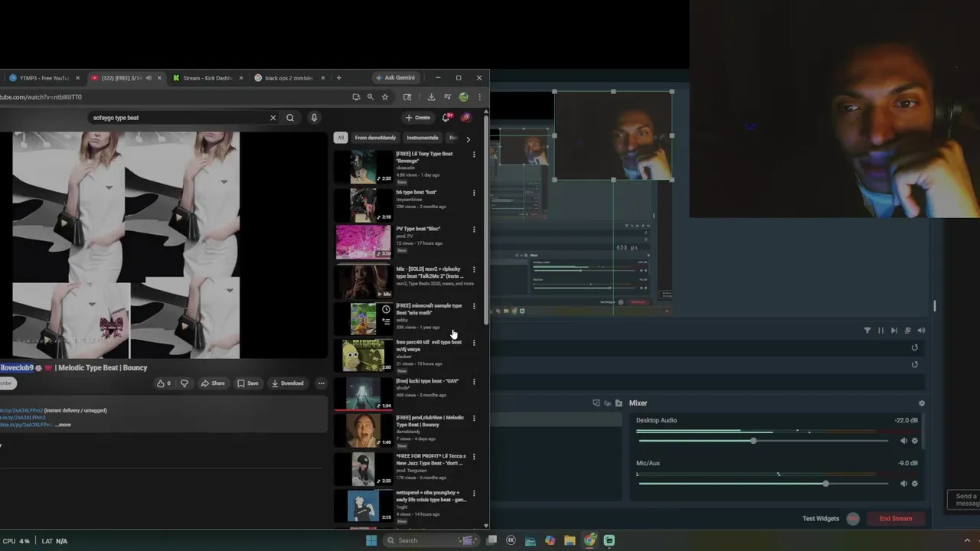Open the new tab plus button
This screenshot has height=551, width=980.
(339, 77)
